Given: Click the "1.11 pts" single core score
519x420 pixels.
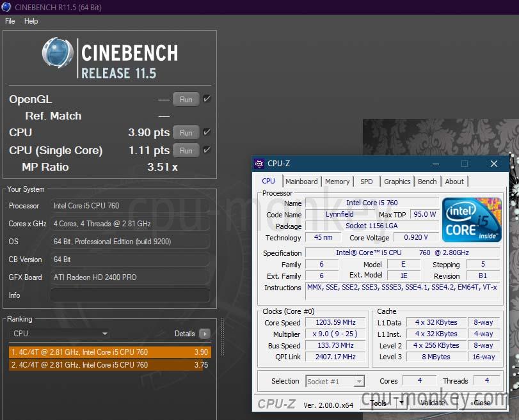Looking at the screenshot, I should click(x=149, y=150).
